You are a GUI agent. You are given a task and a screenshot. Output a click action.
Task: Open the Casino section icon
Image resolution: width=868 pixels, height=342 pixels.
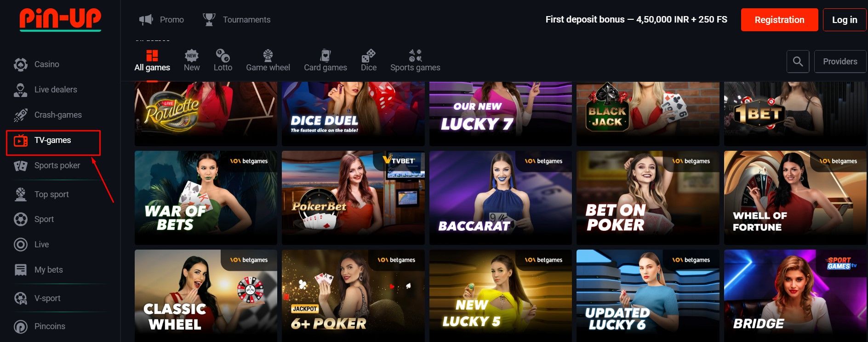click(x=21, y=64)
